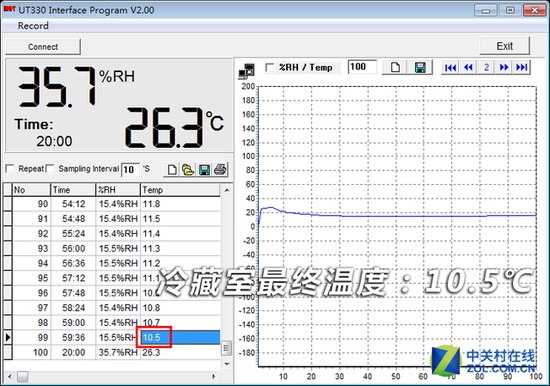Enable the Repeat checkbox

(x=10, y=169)
